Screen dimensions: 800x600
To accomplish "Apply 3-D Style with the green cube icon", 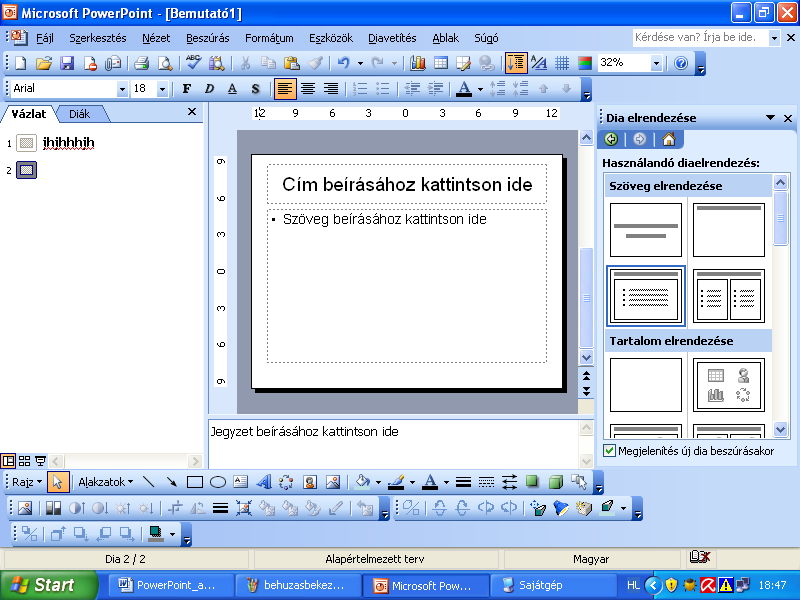I will click(556, 482).
